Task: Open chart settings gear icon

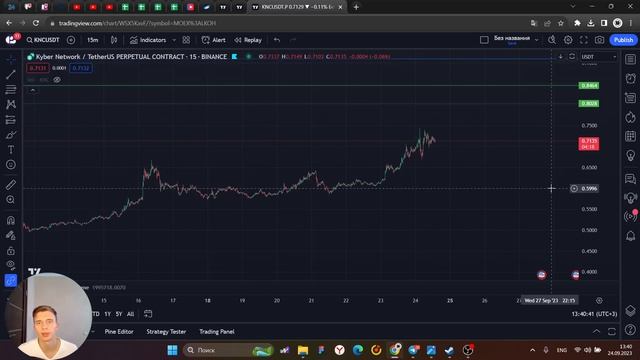Action: (x=568, y=40)
